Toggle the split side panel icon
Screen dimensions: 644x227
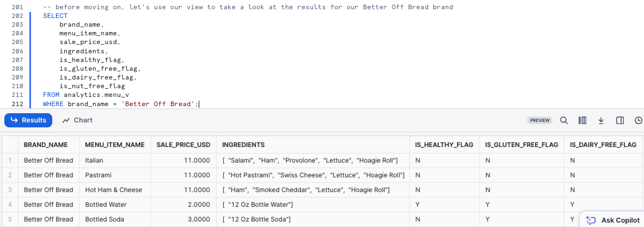(x=620, y=120)
